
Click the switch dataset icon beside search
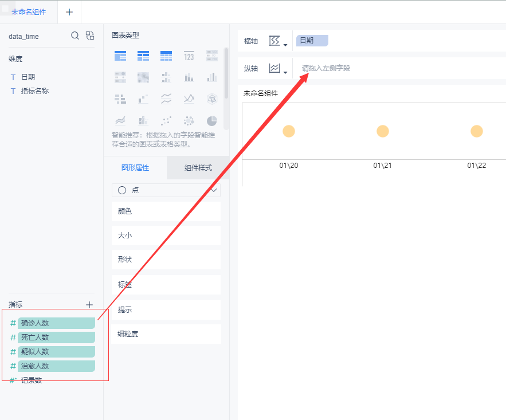90,36
